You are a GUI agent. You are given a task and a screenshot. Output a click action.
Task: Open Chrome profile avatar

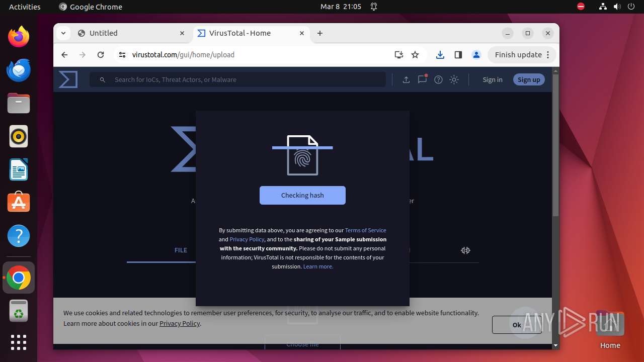pyautogui.click(x=476, y=55)
